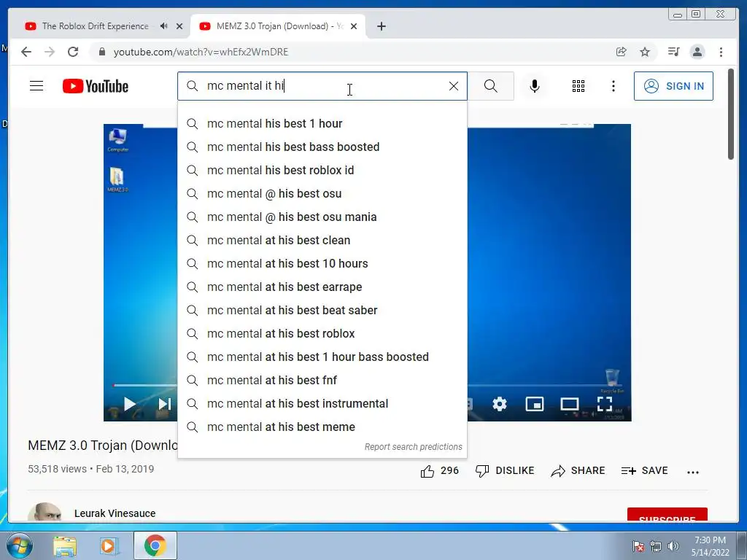View site information lock icon
Viewport: 747px width, 560px height.
[x=101, y=52]
